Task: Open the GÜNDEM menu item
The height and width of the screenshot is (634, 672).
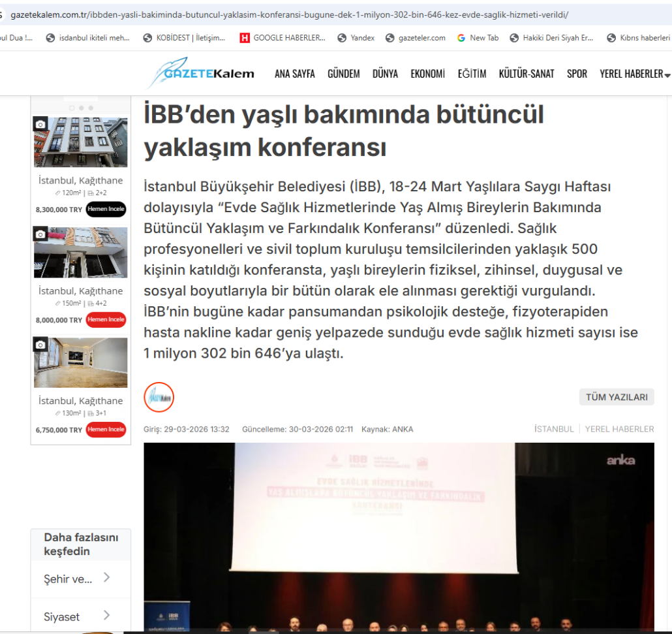Action: pos(343,74)
